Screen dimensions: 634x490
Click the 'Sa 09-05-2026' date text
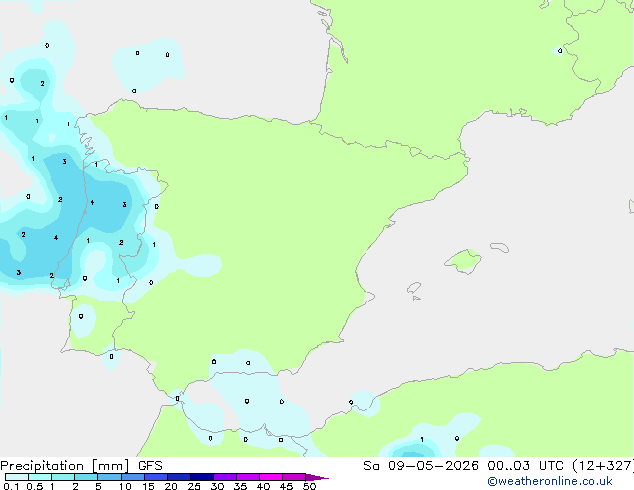(x=421, y=466)
